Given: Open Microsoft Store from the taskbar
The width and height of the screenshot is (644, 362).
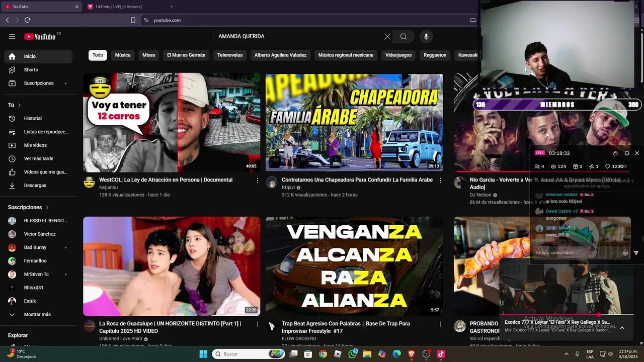Looking at the screenshot, I should click(x=308, y=354).
